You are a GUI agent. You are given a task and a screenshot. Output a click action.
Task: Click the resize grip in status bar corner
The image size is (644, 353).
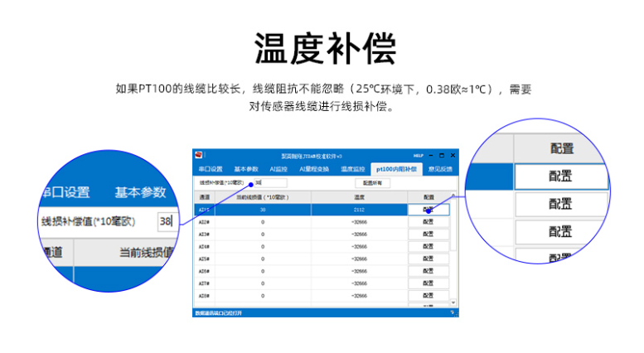pos(453,313)
